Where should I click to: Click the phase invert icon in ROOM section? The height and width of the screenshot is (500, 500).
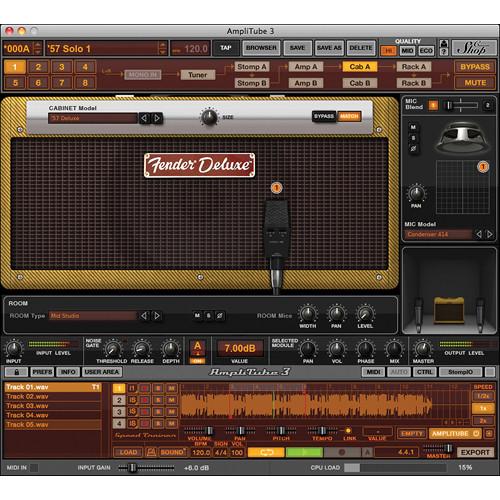(x=219, y=315)
